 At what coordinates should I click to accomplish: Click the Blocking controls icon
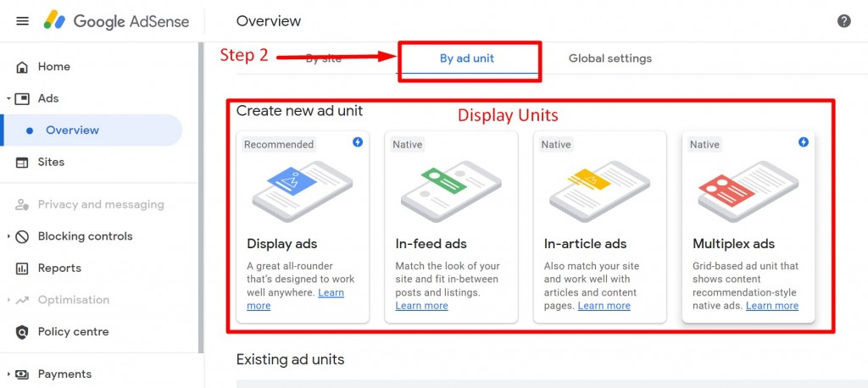(x=22, y=236)
